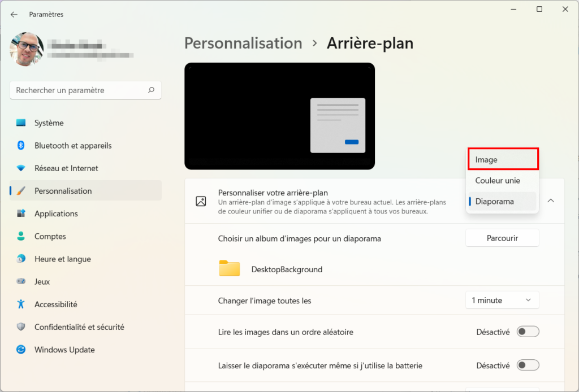This screenshot has width=579, height=392.
Task: Click the Personnalisation paintbrush icon
Action: (21, 191)
